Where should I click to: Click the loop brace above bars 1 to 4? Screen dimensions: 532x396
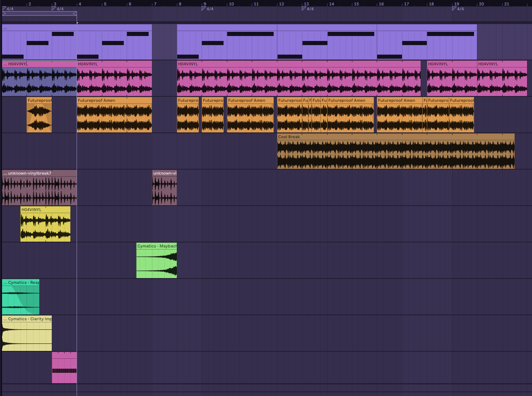tap(39, 14)
